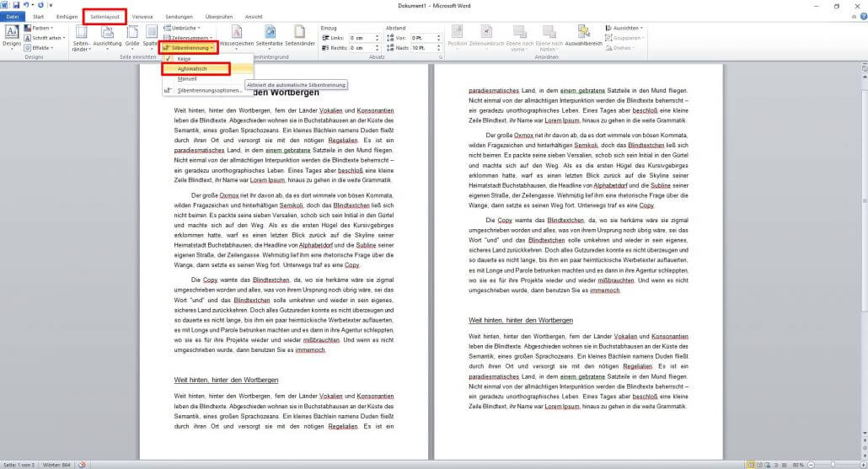Open the Datei file tab
868x469 pixels.
(13, 17)
